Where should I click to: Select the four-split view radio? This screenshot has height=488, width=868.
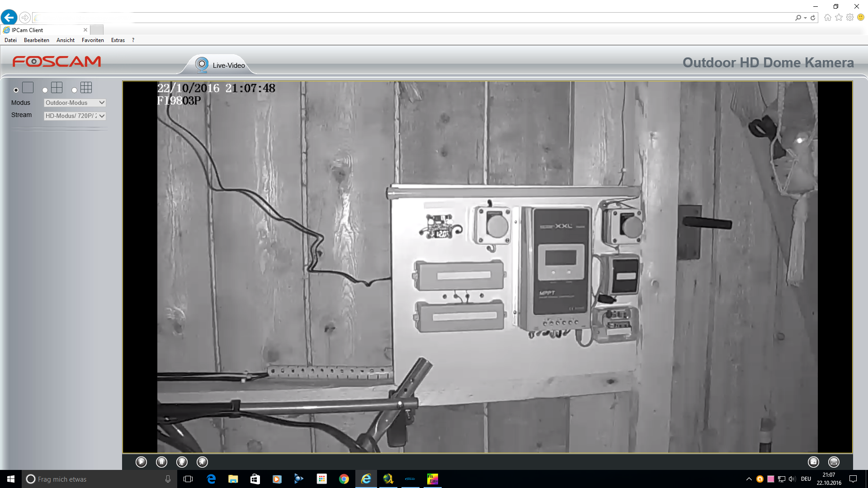click(45, 90)
